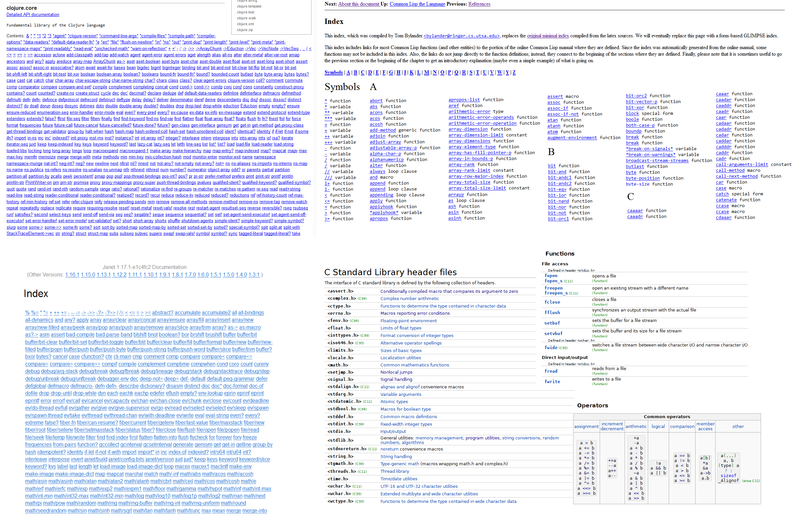Click the all-bindings link in Janet index

coord(251,313)
